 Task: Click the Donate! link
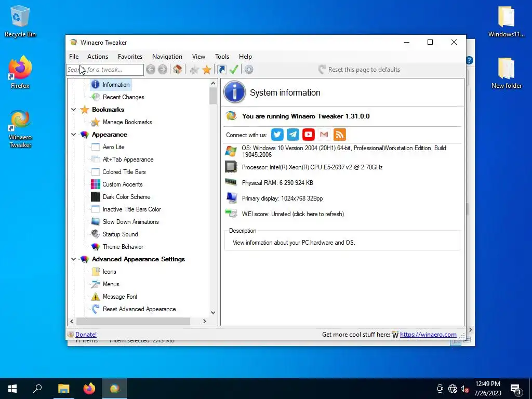86,335
